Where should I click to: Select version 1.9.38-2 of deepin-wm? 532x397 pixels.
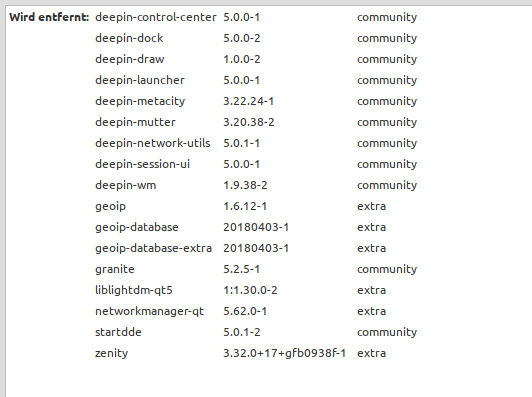pos(245,185)
